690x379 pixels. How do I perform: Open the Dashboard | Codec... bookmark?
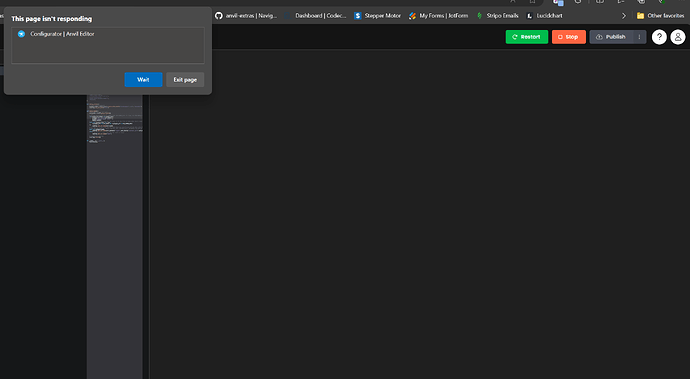coord(316,16)
